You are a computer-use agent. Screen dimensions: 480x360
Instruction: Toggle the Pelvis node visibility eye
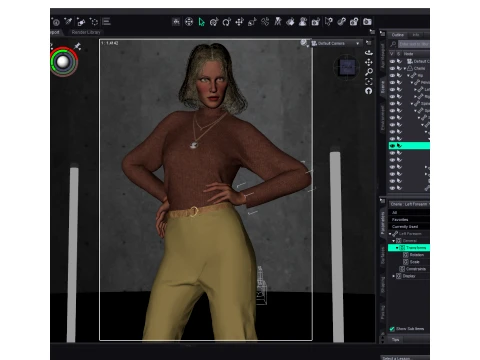[392, 82]
